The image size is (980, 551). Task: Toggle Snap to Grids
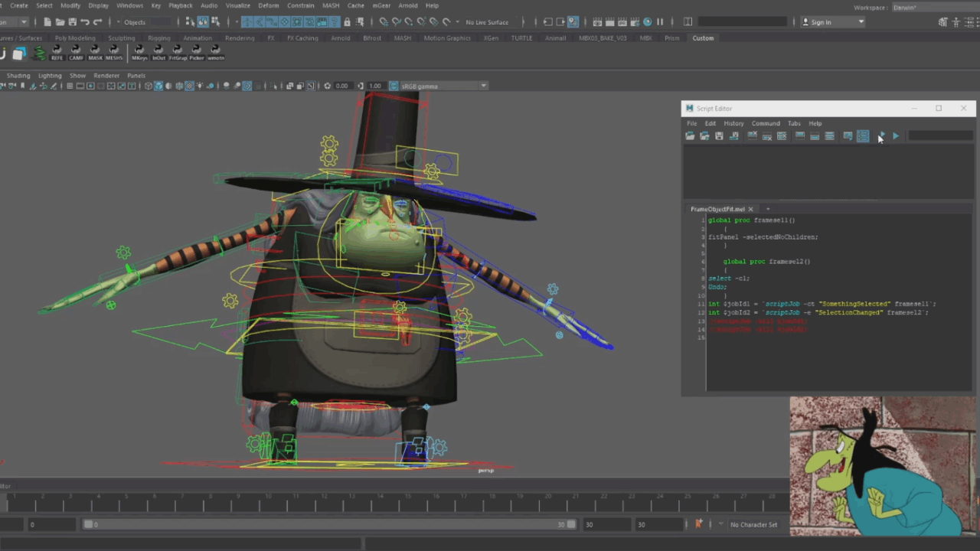384,22
